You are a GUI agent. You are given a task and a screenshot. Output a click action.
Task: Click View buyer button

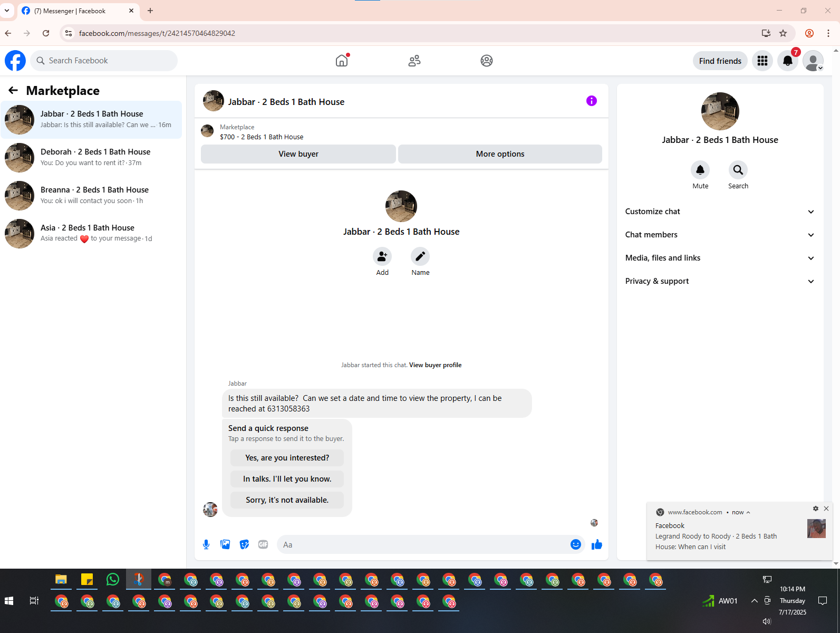tap(298, 154)
